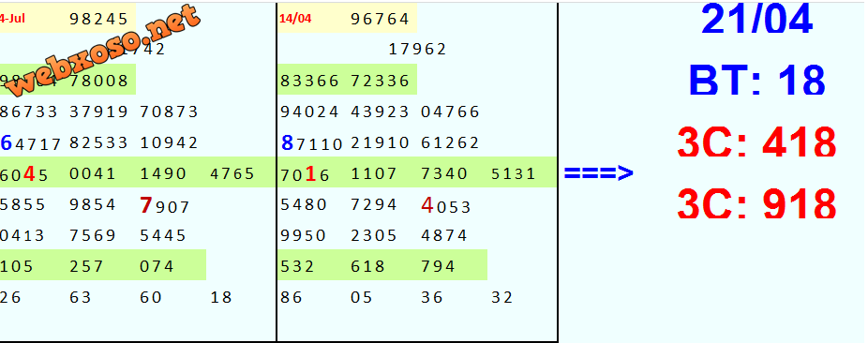Image resolution: width=868 pixels, height=343 pixels.
Task: Click the red 3C: 918 text
Action: coord(756,204)
